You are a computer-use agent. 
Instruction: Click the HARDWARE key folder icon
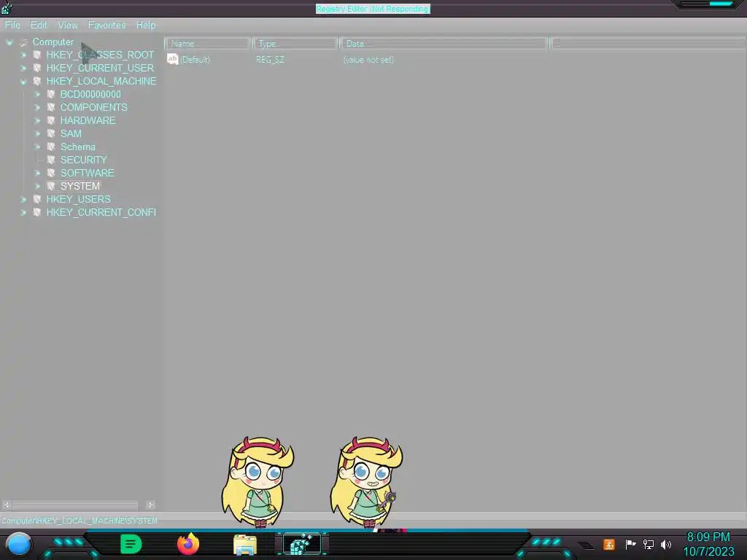tap(51, 120)
